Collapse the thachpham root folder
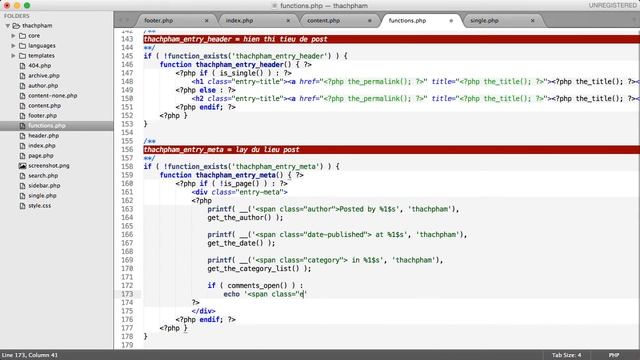Screen dimensions: 640x360 (7, 26)
